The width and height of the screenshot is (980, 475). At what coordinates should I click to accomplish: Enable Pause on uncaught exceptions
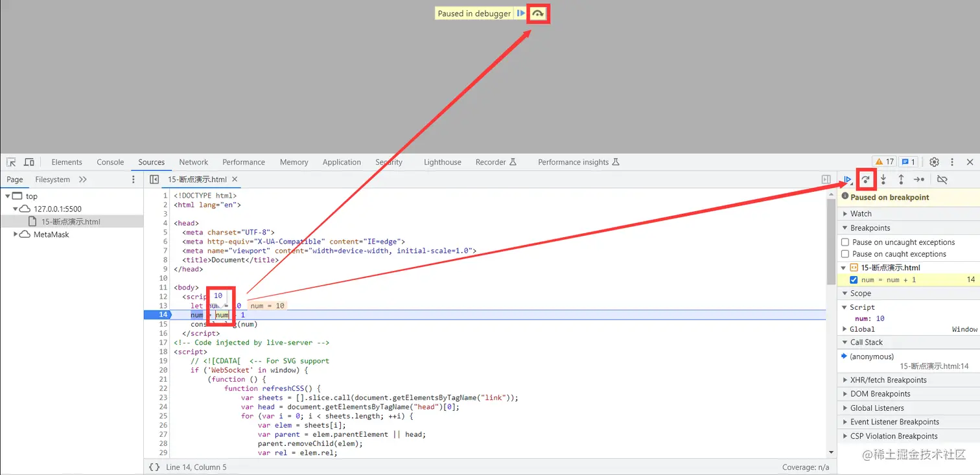(845, 242)
